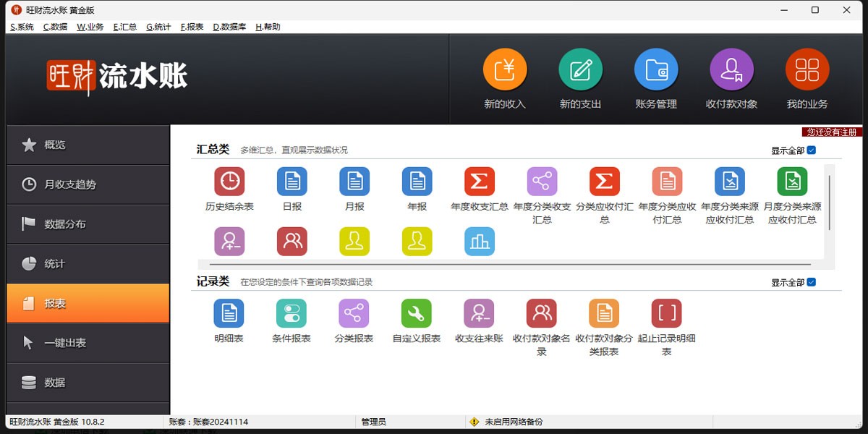Toggle 显示全部 checkbox for 汇总类
Screen dimensions: 868x434
pyautogui.click(x=812, y=150)
